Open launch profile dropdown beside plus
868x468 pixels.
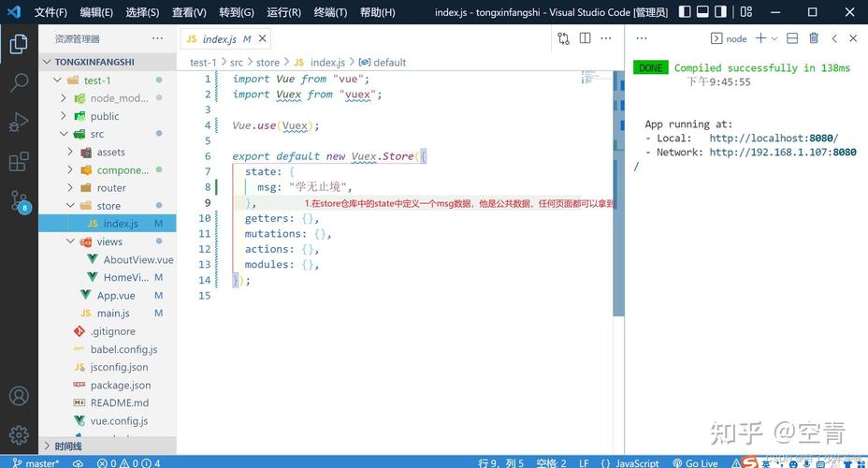coord(774,38)
